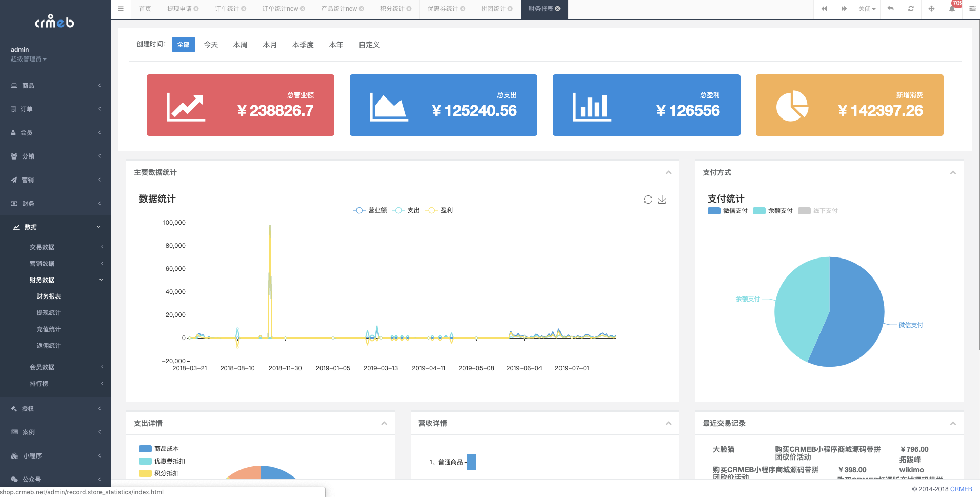980x497 pixels.
Task: Filter creation time by 本月
Action: coord(270,45)
